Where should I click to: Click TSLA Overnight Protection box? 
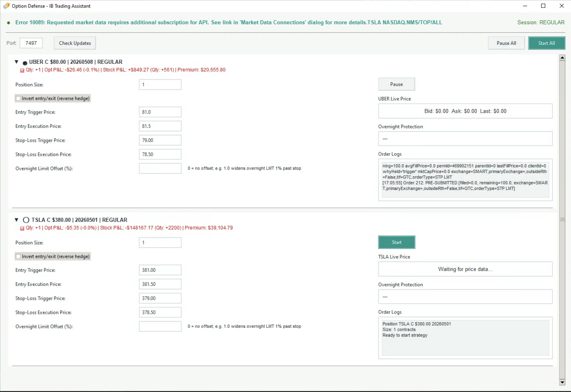465,297
